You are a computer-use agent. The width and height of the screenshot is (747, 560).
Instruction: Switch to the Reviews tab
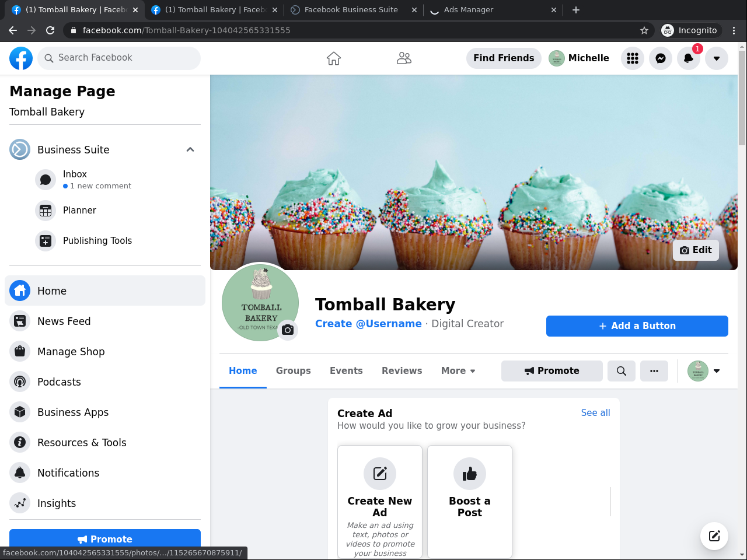402,371
